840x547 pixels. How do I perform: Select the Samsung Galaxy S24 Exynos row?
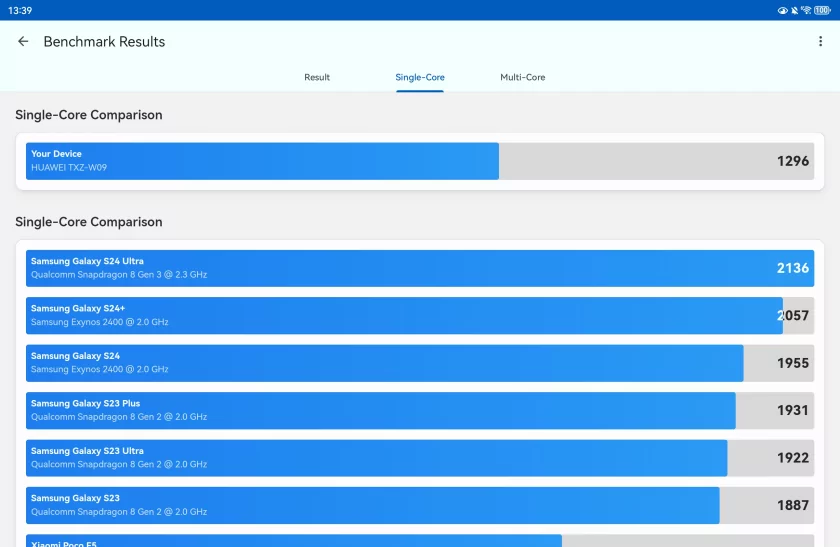coord(420,363)
